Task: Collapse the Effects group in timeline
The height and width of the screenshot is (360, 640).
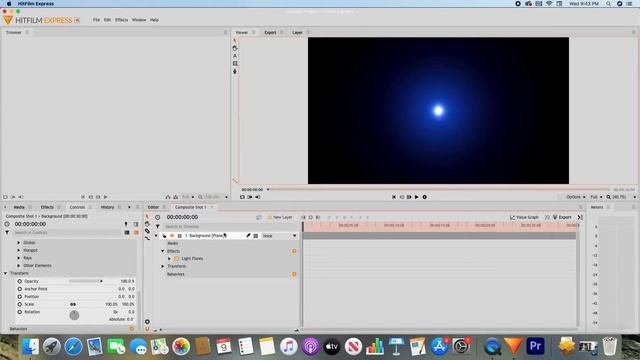Action: 162,251
